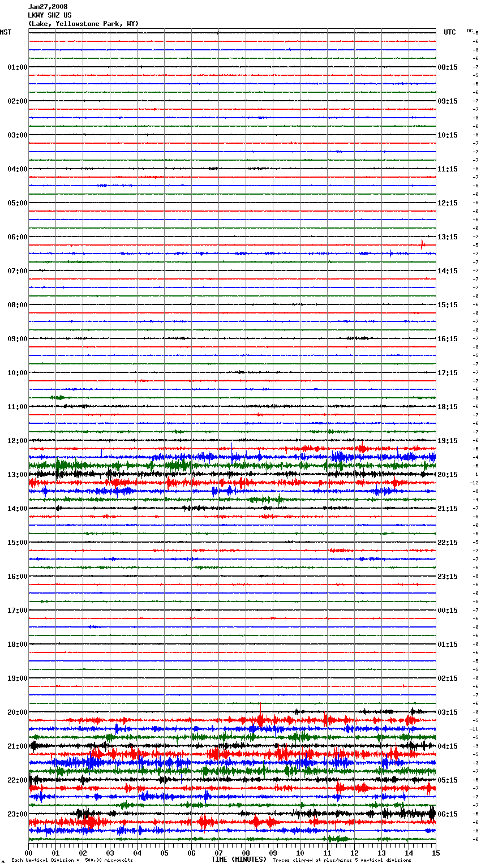Click the 16:00 MST time label
The width and height of the screenshot is (481, 868).
(x=18, y=577)
